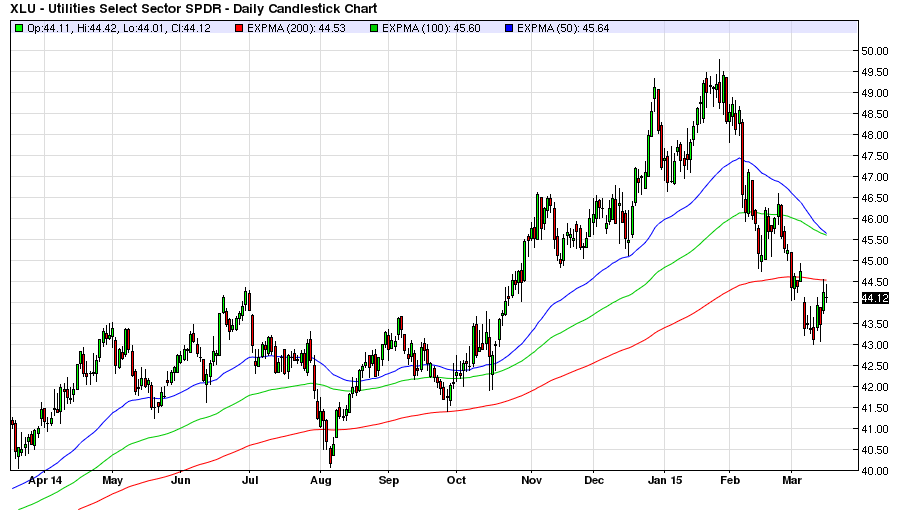Click the 'Apr 14' date axis label
The image size is (900, 511).
[45, 481]
